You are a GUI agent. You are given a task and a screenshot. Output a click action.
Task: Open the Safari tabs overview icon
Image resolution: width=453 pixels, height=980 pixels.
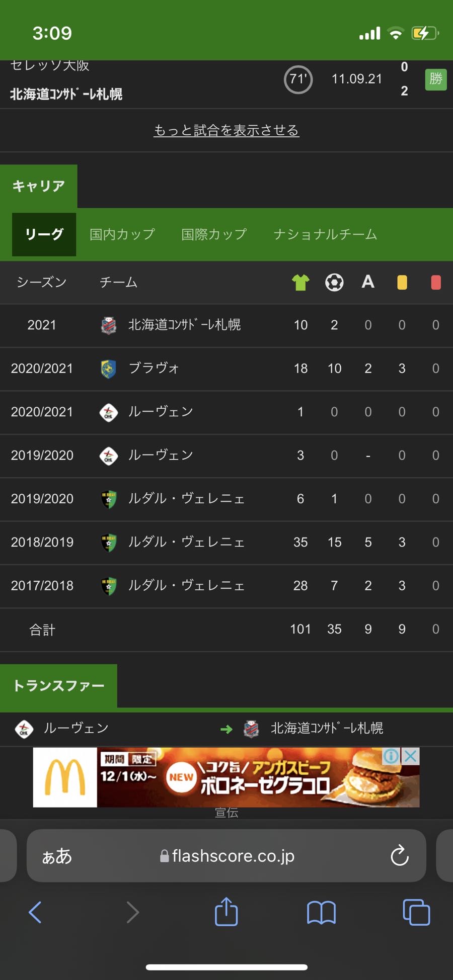[416, 912]
